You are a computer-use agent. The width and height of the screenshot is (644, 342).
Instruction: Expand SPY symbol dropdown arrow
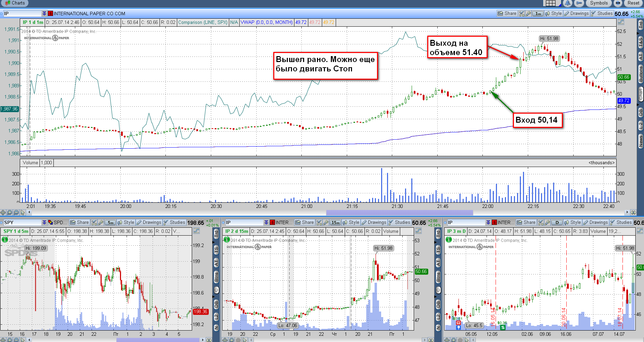pyautogui.click(x=44, y=222)
